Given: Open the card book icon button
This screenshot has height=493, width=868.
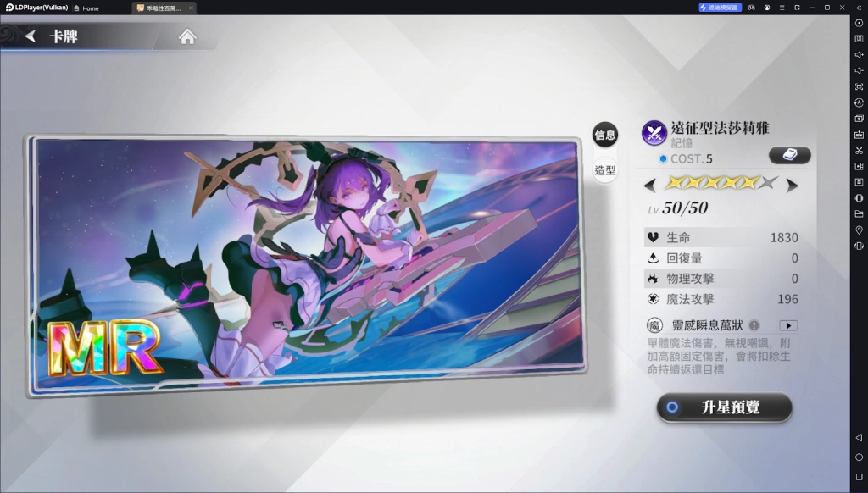Looking at the screenshot, I should click(x=789, y=155).
